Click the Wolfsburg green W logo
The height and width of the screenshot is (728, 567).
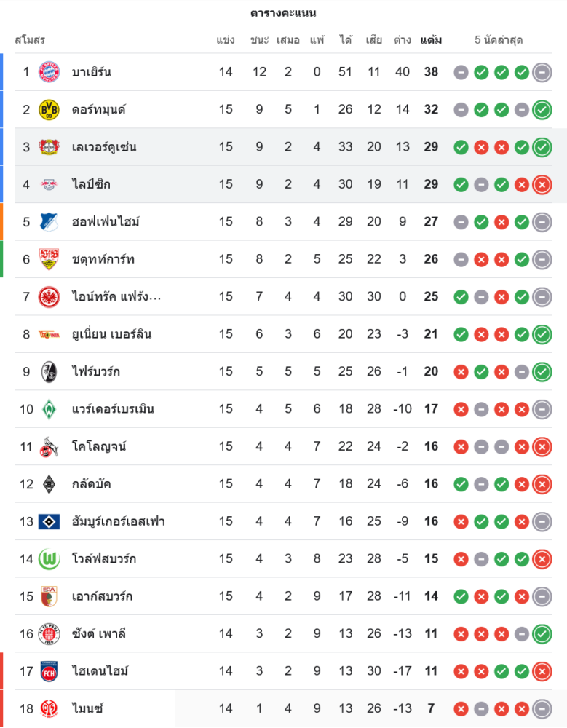pyautogui.click(x=49, y=558)
